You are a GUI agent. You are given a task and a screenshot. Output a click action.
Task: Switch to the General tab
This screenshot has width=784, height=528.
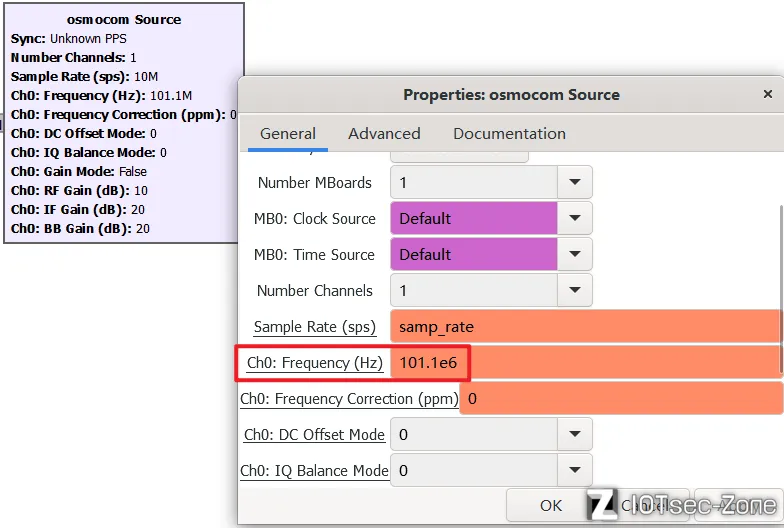(x=288, y=134)
